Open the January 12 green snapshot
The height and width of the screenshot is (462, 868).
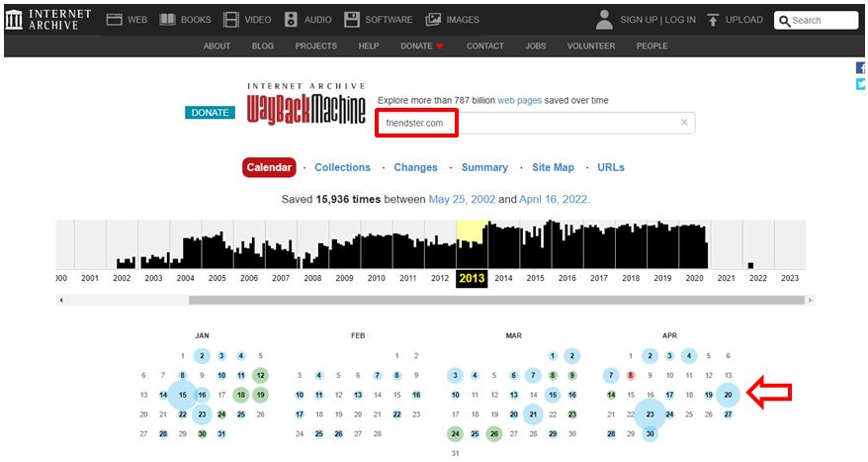point(260,376)
